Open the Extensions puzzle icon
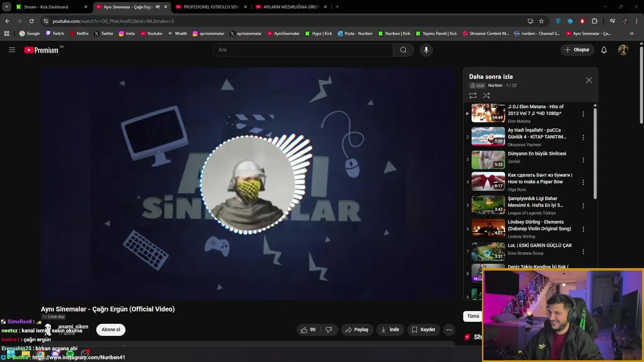The height and width of the screenshot is (362, 644). 594,21
